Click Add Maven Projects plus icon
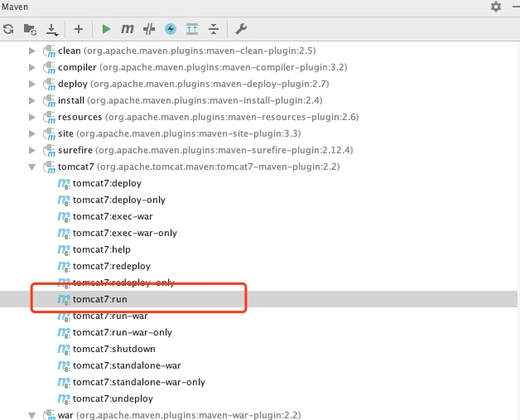The image size is (520, 420). click(79, 29)
